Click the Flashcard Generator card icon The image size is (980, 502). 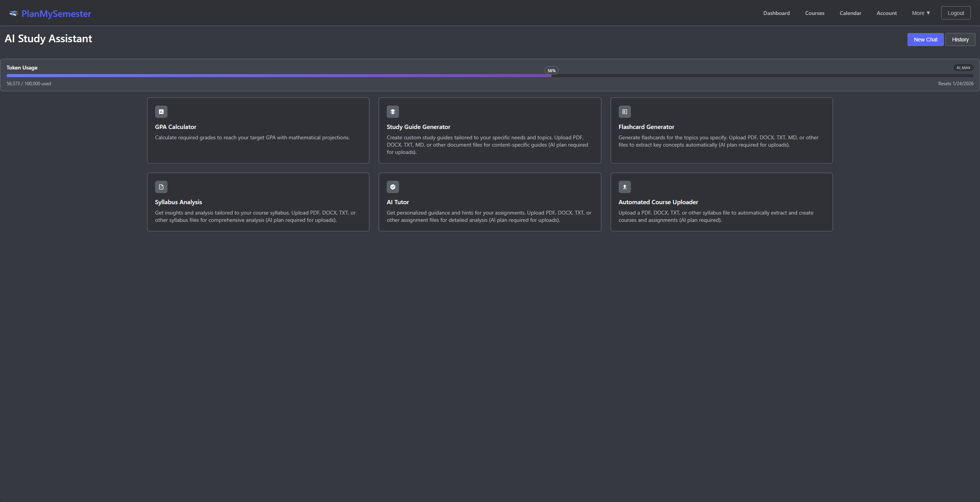tap(624, 112)
